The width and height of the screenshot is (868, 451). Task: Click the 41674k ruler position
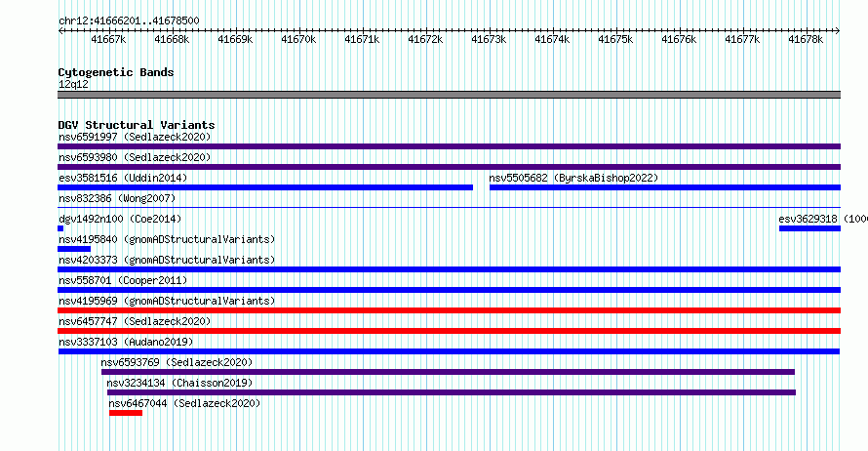[x=552, y=39]
